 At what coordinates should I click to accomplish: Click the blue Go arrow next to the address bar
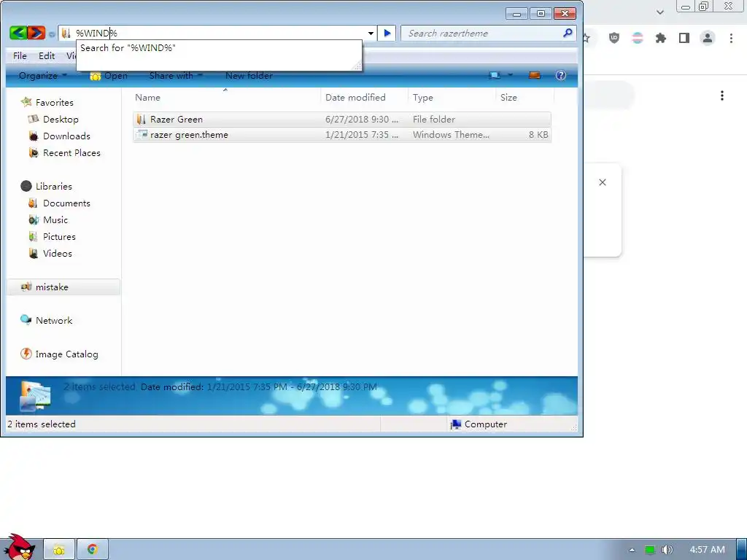point(387,34)
